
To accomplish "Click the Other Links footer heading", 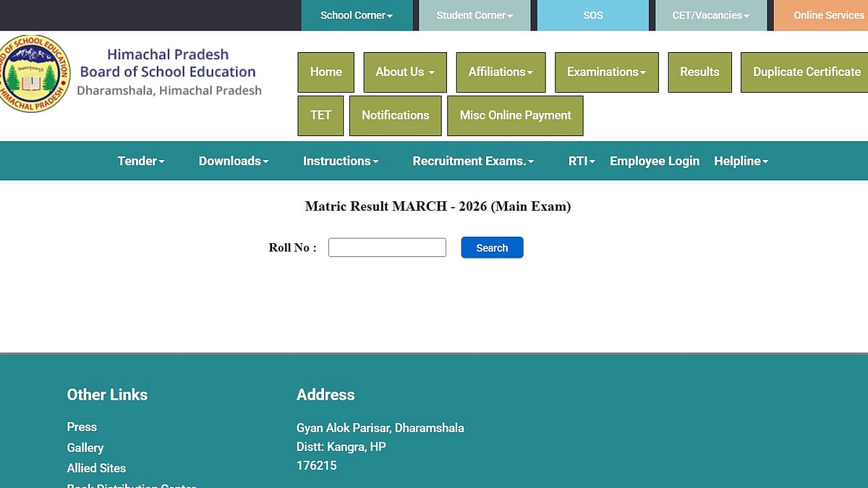I will pyautogui.click(x=107, y=395).
